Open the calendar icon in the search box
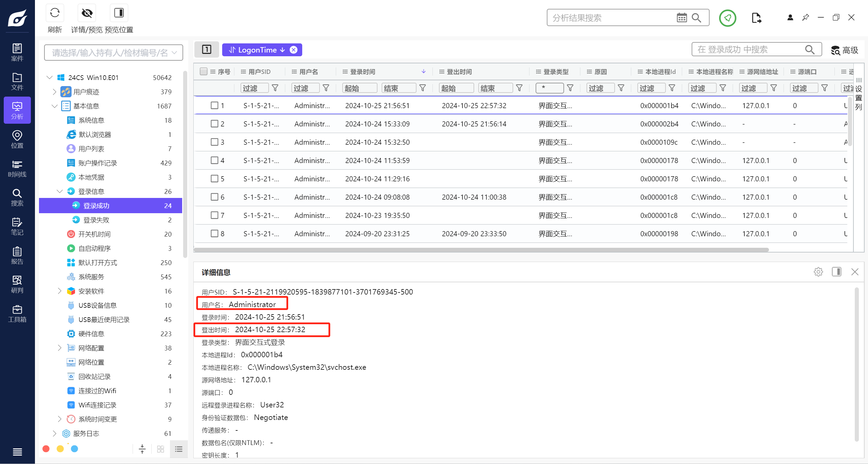The width and height of the screenshot is (868, 464). (x=681, y=18)
